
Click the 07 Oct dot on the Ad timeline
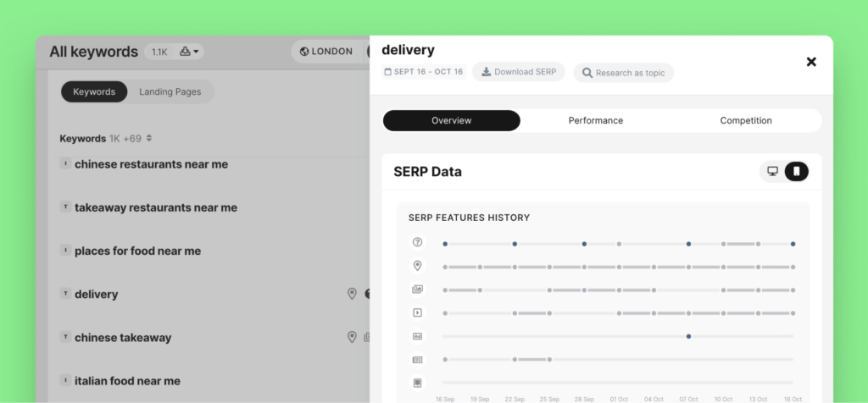688,336
